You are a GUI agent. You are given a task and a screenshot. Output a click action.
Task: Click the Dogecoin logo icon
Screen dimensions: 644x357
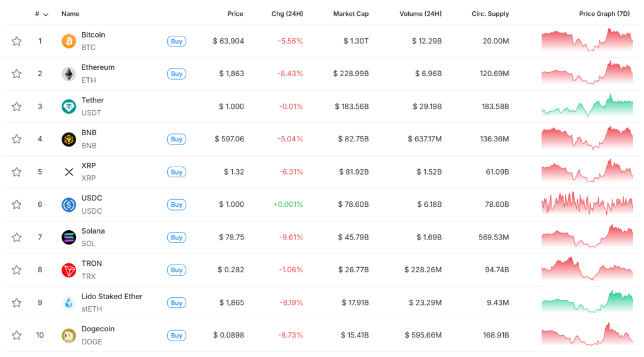69,336
